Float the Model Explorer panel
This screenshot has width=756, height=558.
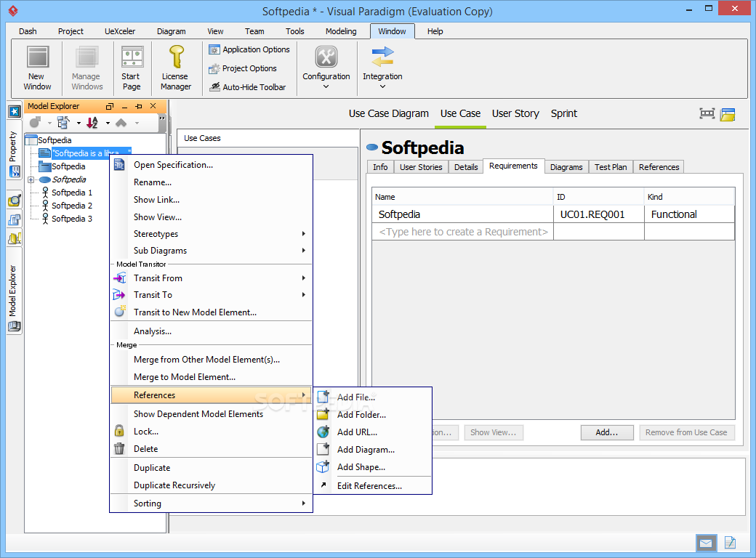(x=110, y=107)
